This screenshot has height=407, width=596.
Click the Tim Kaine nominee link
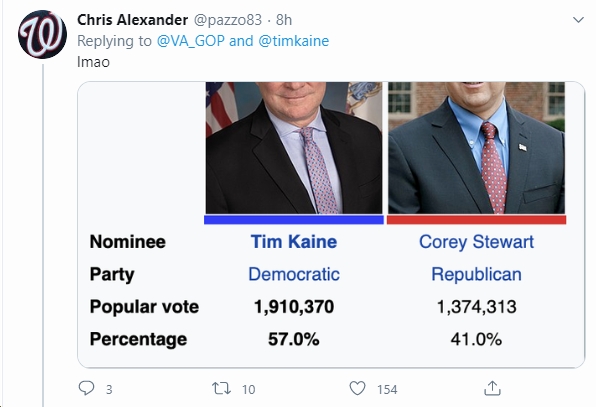pos(294,242)
